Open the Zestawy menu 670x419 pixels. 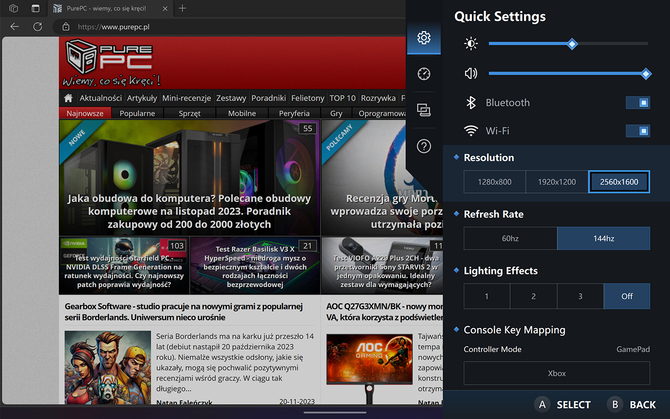point(231,98)
